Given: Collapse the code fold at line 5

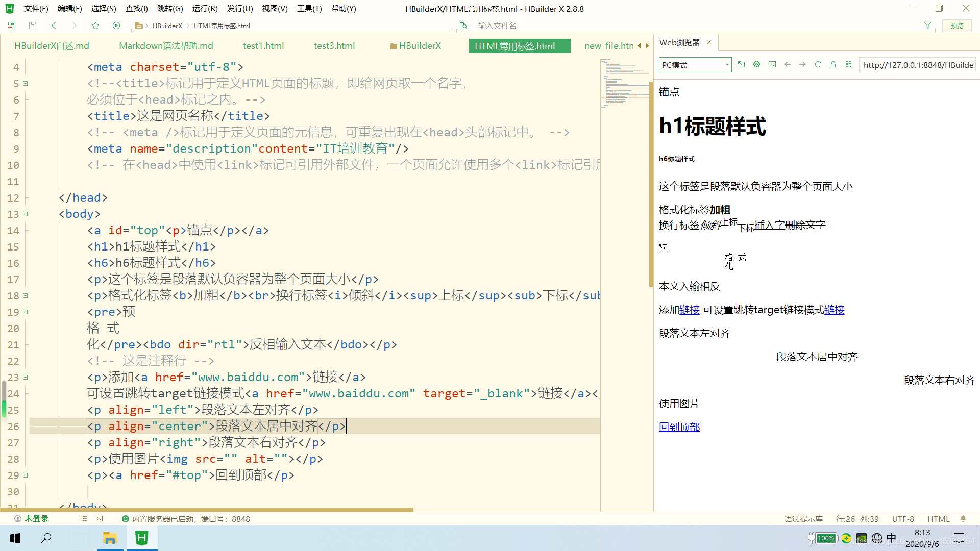Looking at the screenshot, I should [25, 83].
